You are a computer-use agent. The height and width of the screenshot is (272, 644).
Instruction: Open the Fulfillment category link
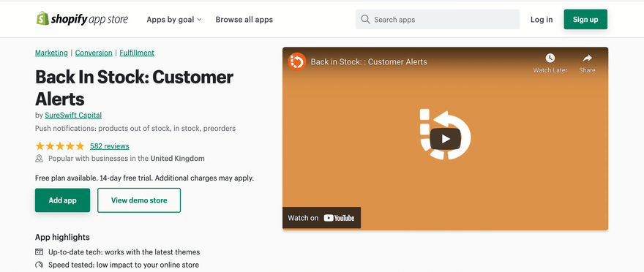point(137,53)
